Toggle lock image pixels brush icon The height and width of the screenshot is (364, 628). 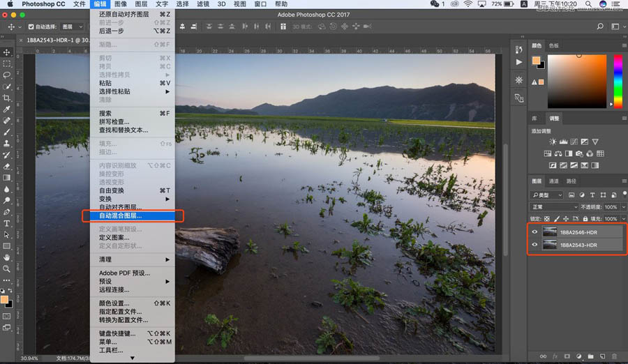[x=557, y=219]
